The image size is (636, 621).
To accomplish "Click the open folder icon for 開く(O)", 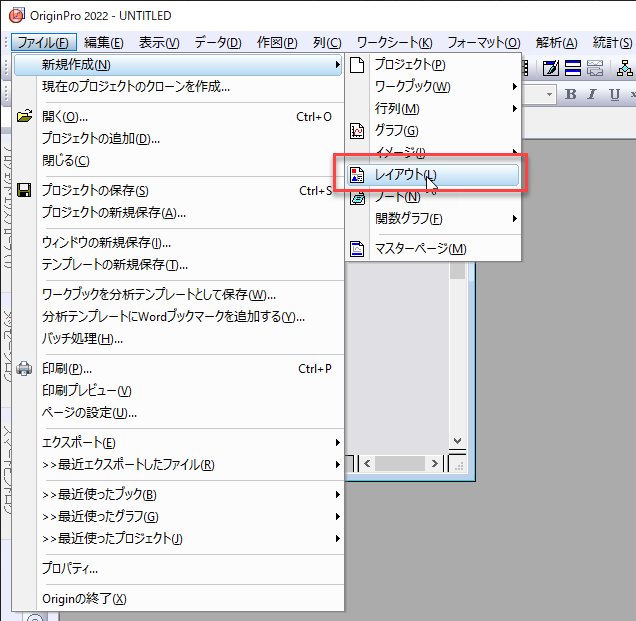I will (24, 116).
